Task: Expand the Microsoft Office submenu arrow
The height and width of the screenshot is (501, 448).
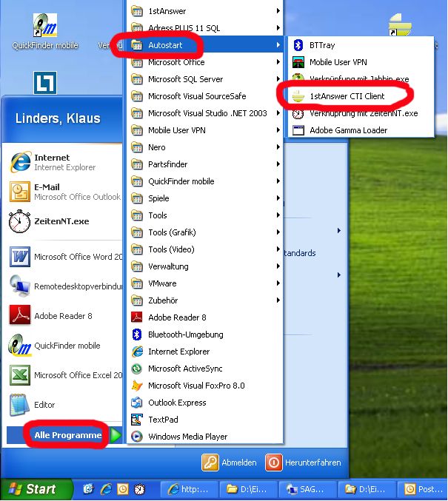Action: click(x=278, y=62)
